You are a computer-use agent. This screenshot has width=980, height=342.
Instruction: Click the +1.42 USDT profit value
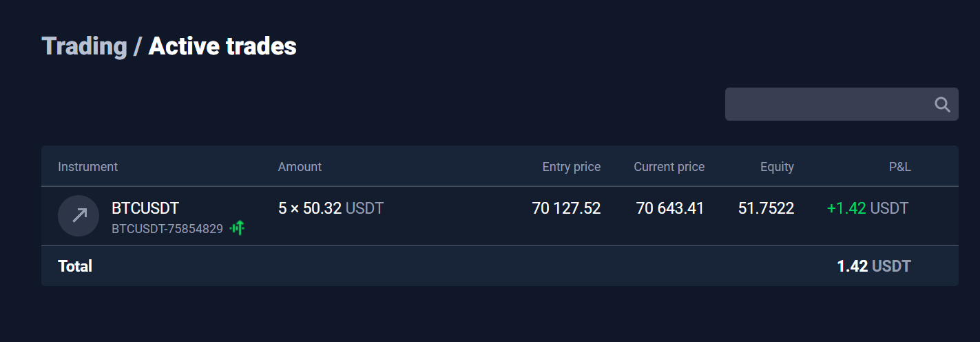click(x=867, y=208)
